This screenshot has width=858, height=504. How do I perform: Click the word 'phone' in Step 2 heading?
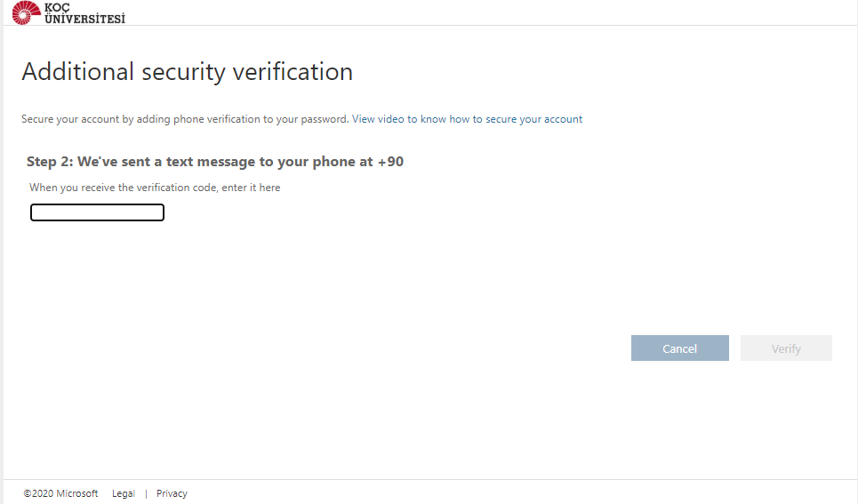pyautogui.click(x=333, y=162)
